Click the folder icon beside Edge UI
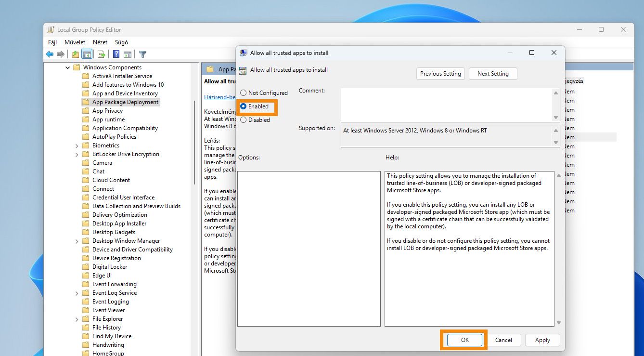This screenshot has width=644, height=356. pos(86,276)
